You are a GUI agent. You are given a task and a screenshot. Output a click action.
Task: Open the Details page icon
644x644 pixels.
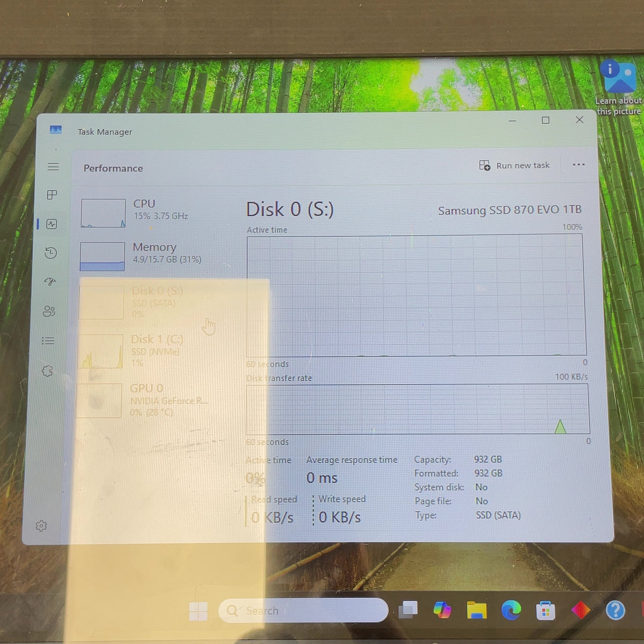[x=48, y=341]
